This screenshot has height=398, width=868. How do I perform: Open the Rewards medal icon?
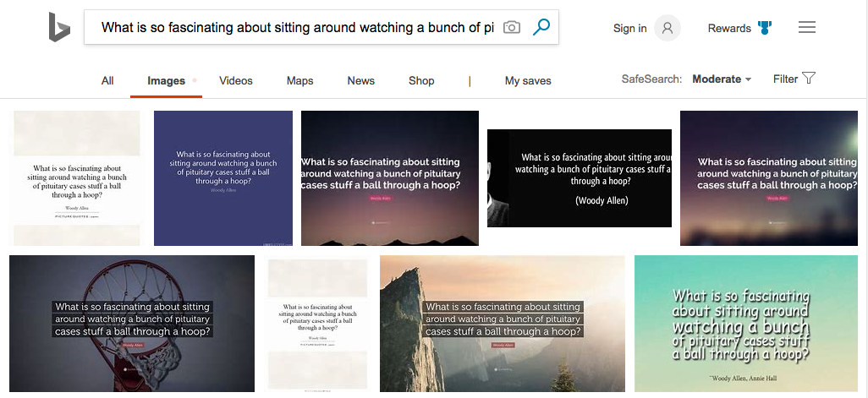point(765,28)
